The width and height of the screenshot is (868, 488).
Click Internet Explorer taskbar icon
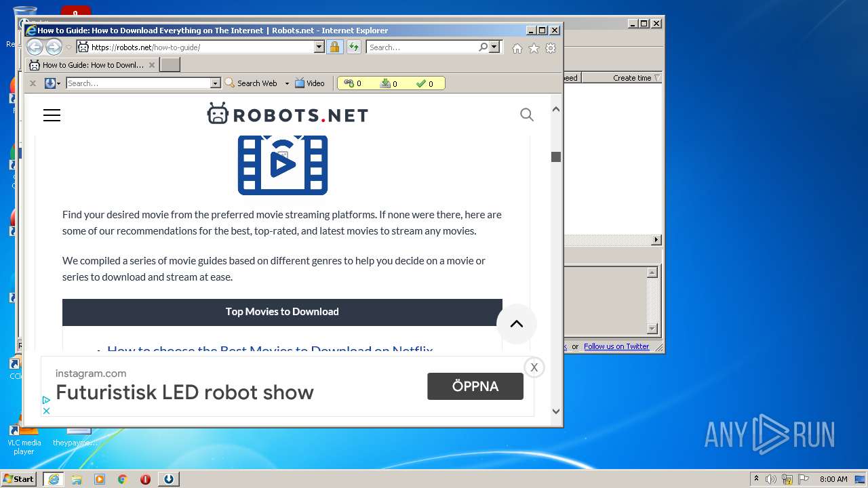coord(54,479)
